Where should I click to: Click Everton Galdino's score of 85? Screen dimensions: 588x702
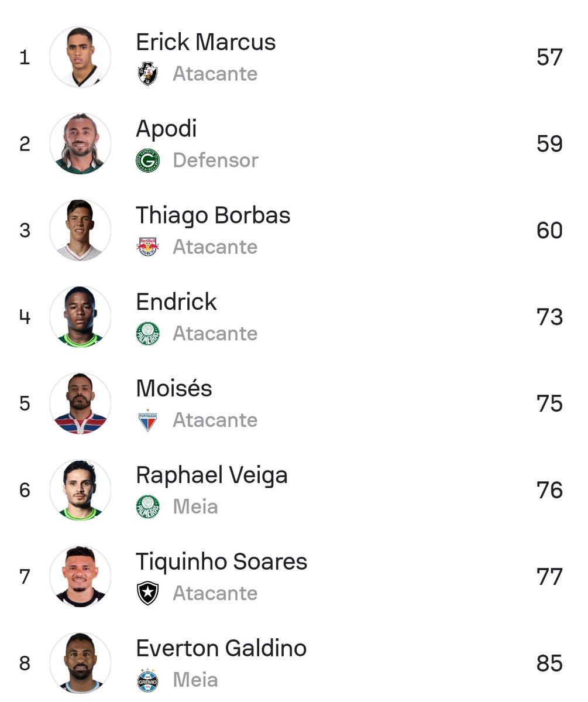(x=549, y=664)
